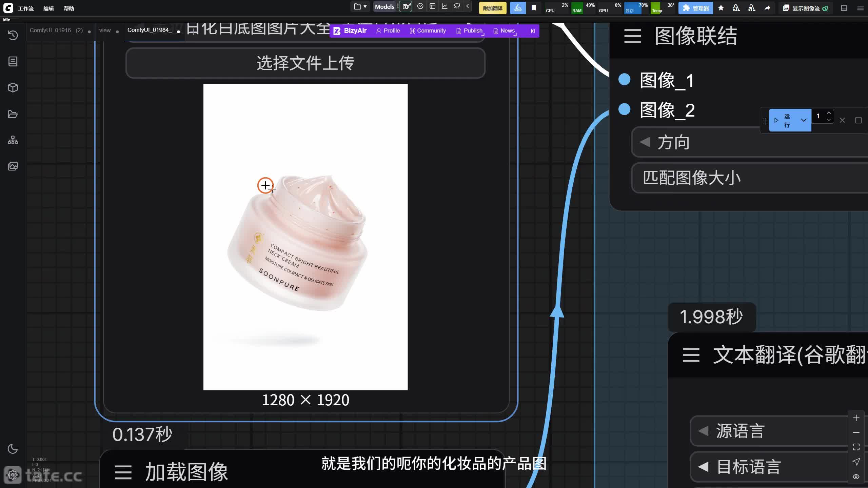Switch to the view tab
The image size is (868, 488).
[105, 30]
